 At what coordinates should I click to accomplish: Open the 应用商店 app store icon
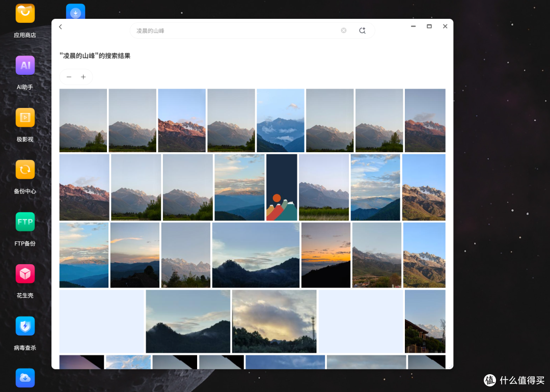click(x=25, y=13)
